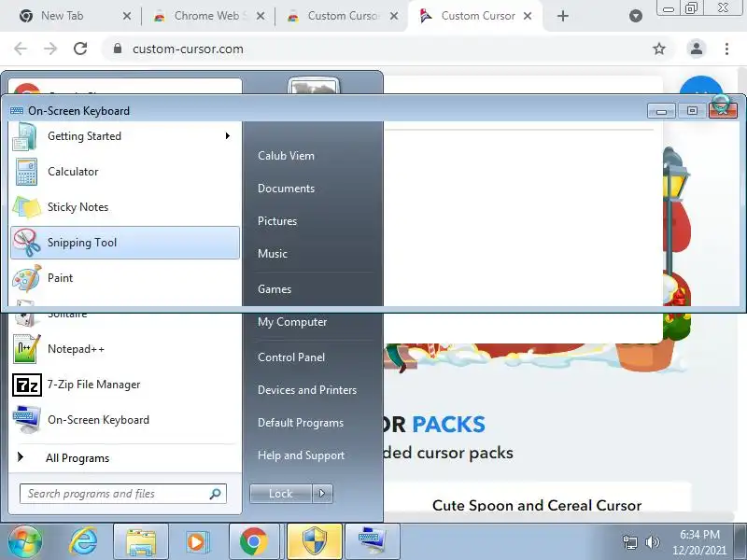Screen dimensions: 747x560
Task: Open Default Programs
Action: tap(300, 423)
